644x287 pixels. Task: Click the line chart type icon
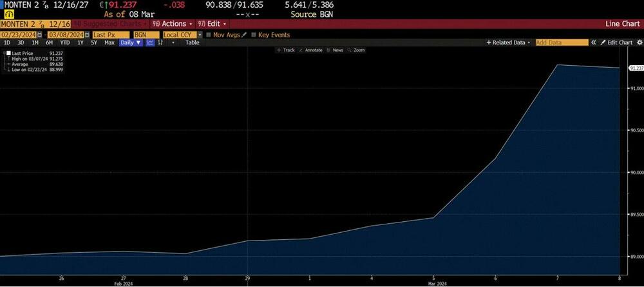tap(150, 43)
